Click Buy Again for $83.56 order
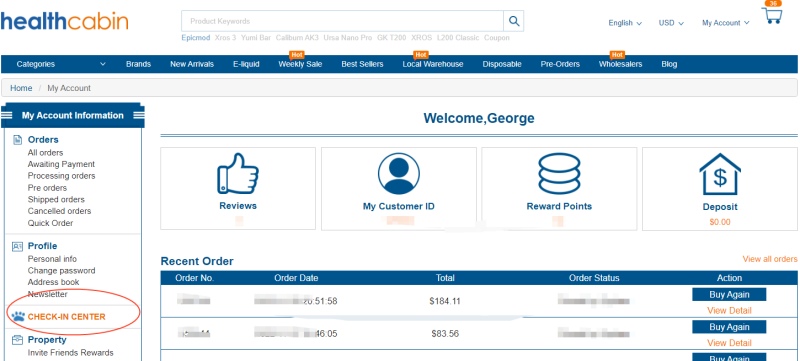Image resolution: width=800 pixels, height=361 pixels. coord(729,327)
